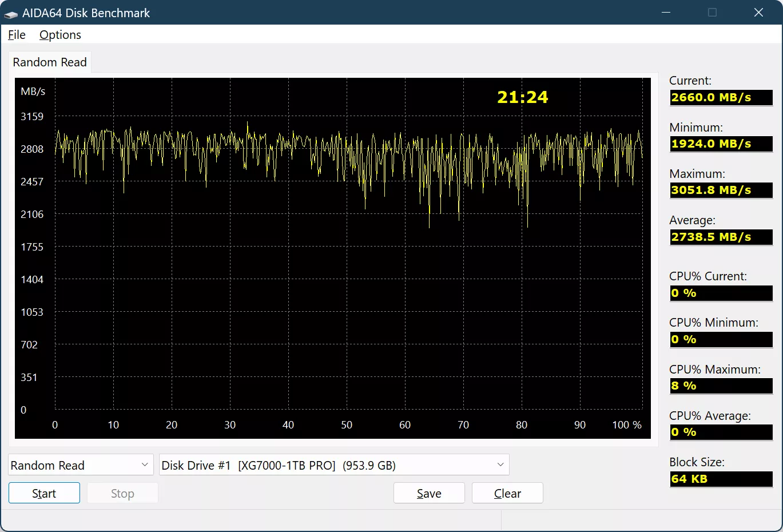Click the Current speed value 2660.0 MB/s
Viewport: 783px width, 532px height.
[x=721, y=97]
